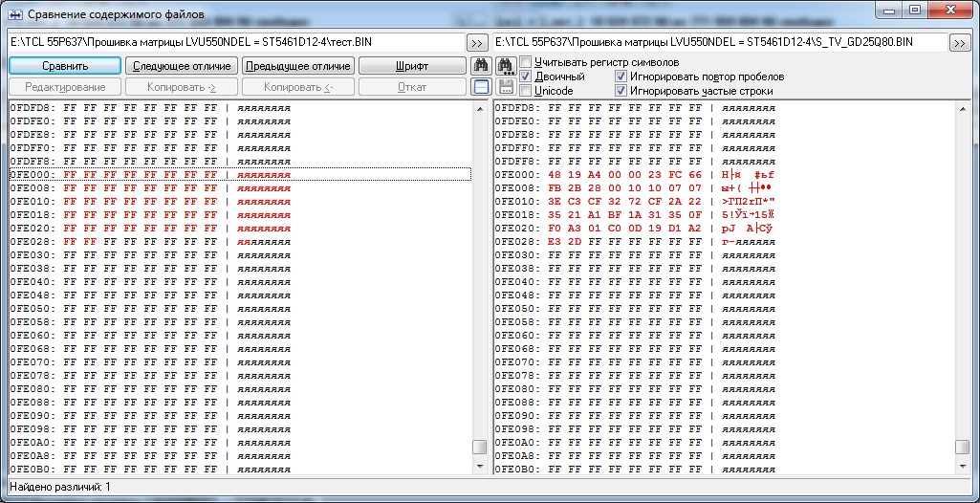Click the left pane scrollbar up arrow

(x=480, y=108)
